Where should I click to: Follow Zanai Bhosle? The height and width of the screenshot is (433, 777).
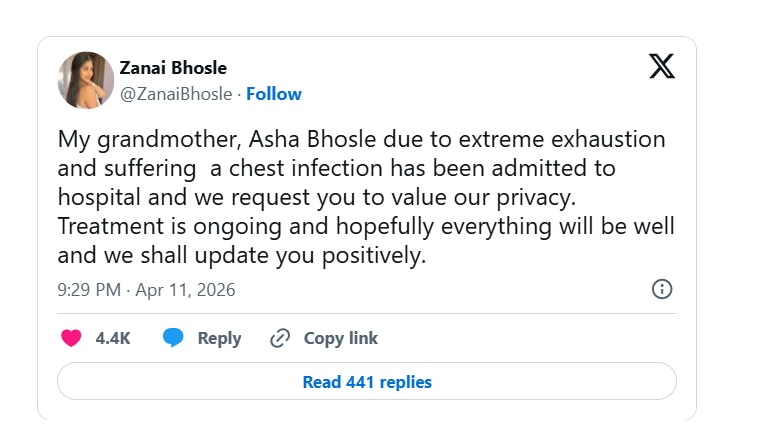coord(274,94)
